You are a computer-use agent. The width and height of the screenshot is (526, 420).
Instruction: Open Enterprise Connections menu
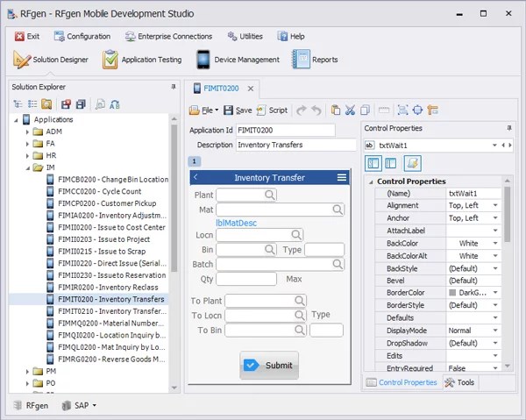168,36
